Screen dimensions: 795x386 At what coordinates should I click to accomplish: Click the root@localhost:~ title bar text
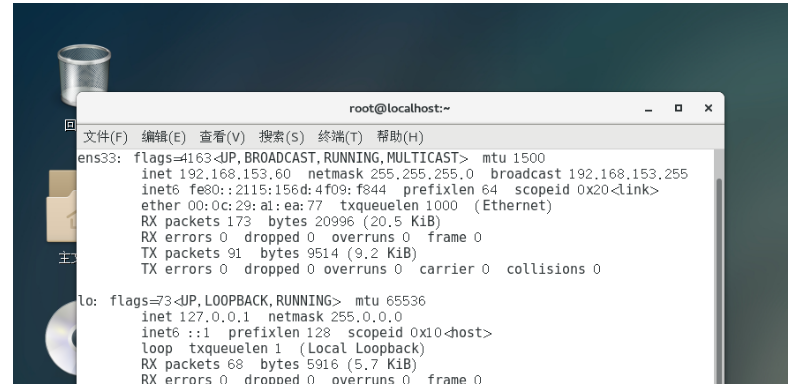pos(400,108)
